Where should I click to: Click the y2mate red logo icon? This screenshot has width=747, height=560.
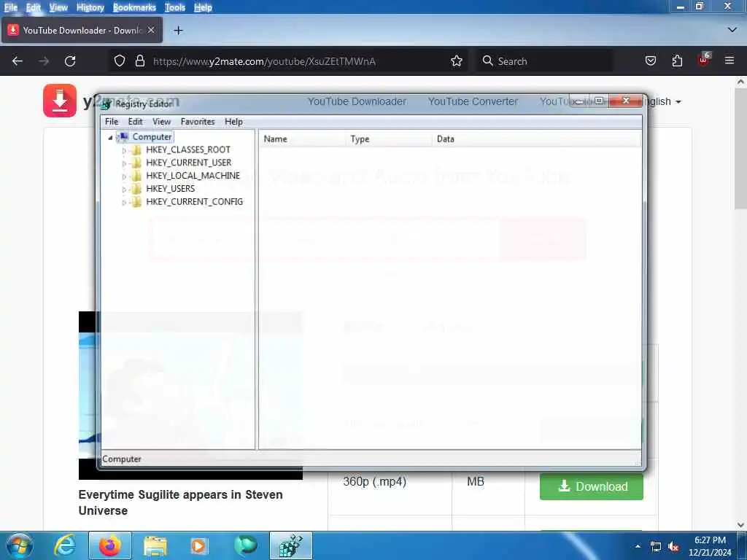tap(60, 101)
